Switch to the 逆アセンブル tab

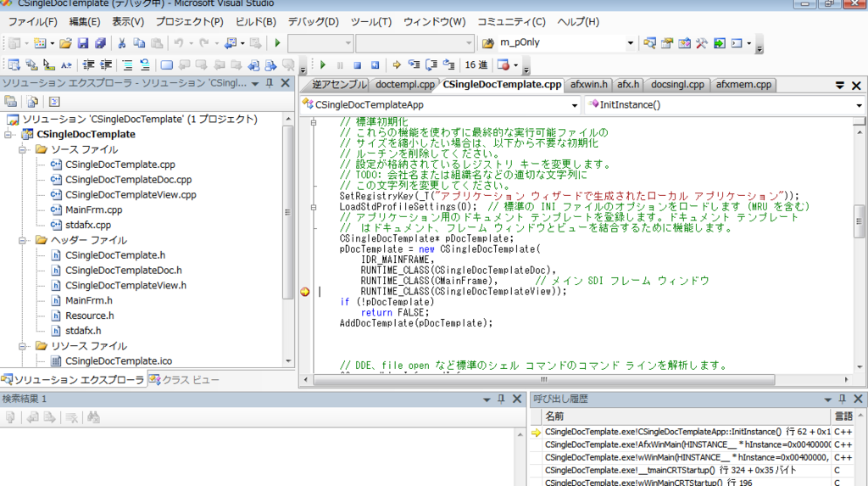pyautogui.click(x=338, y=84)
